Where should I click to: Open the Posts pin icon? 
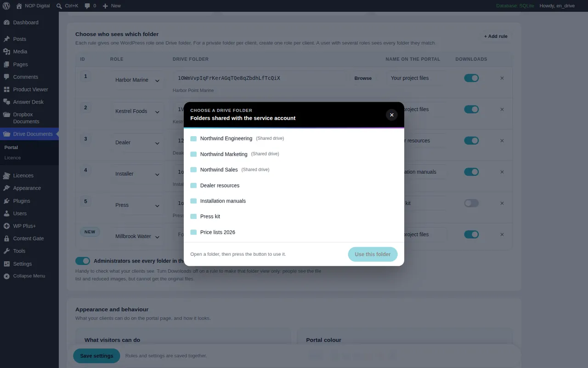coord(6,39)
